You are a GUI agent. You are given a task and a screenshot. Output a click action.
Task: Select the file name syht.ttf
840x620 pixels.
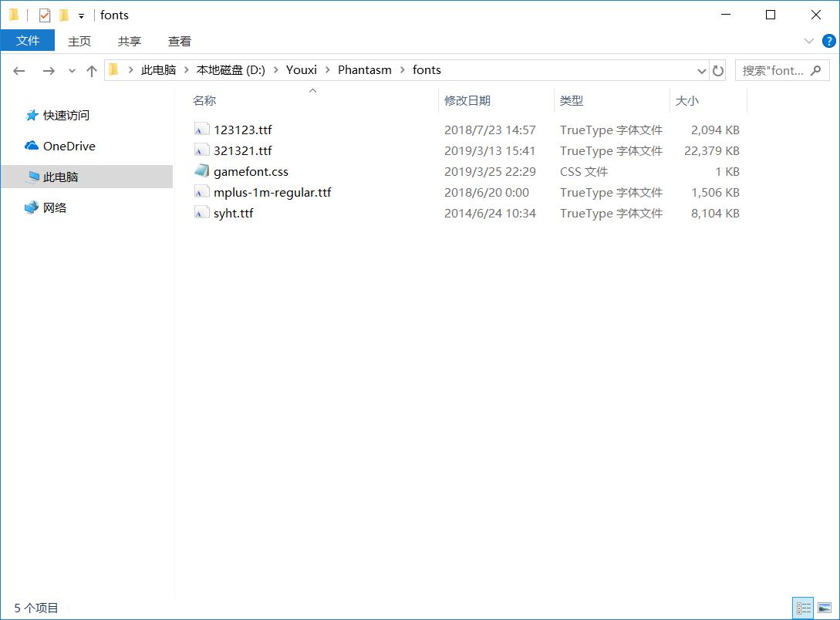point(233,214)
